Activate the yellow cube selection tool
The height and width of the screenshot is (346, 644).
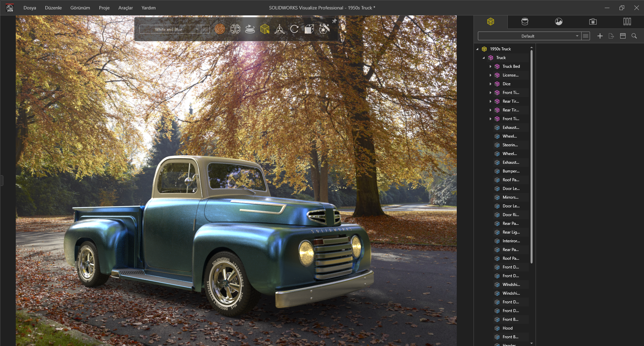[x=265, y=29]
